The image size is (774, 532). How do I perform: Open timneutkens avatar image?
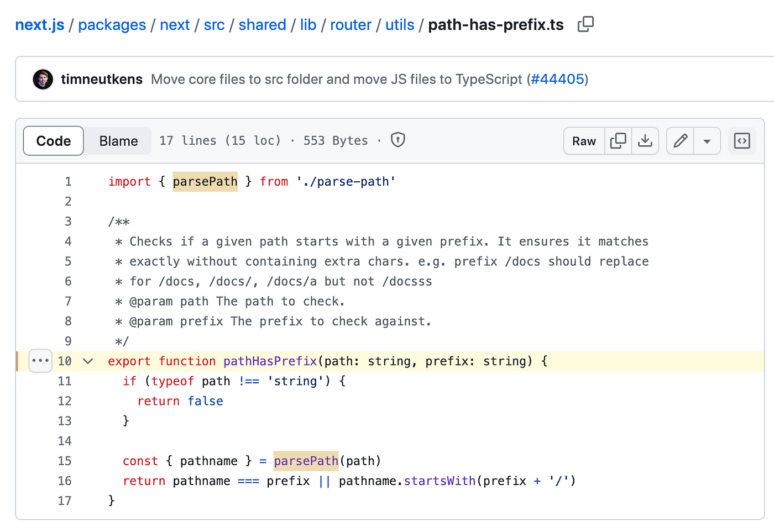tap(43, 80)
